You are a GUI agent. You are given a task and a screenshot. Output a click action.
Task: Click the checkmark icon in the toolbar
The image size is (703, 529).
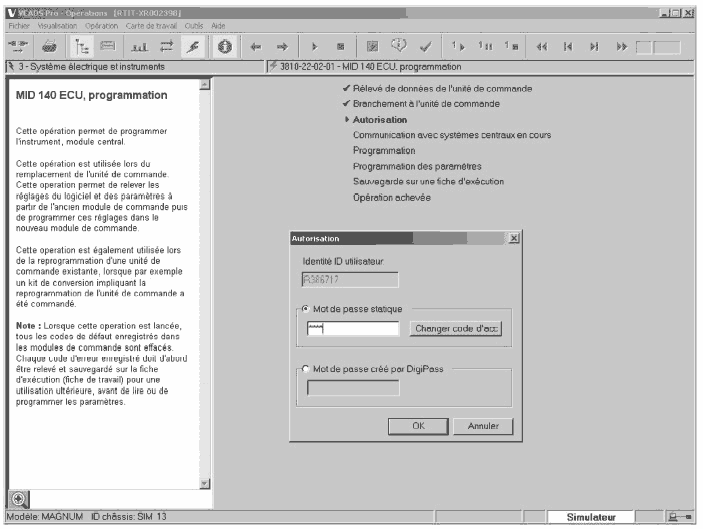(427, 47)
